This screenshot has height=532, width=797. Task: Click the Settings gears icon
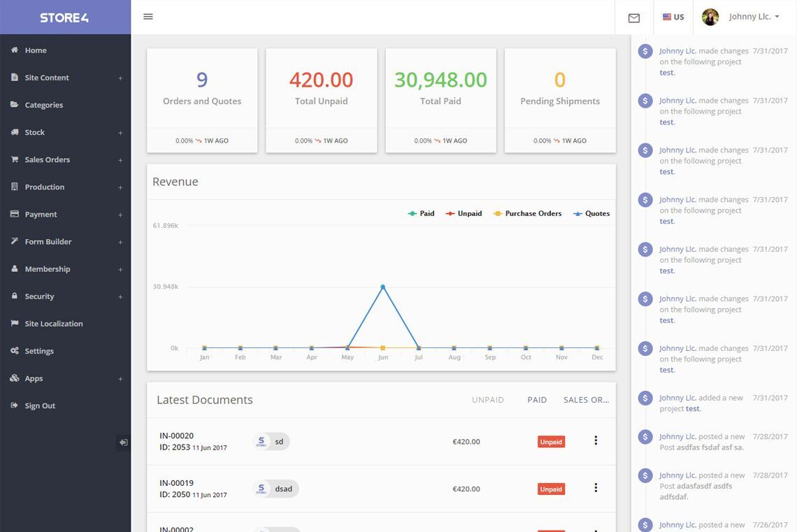(x=14, y=351)
